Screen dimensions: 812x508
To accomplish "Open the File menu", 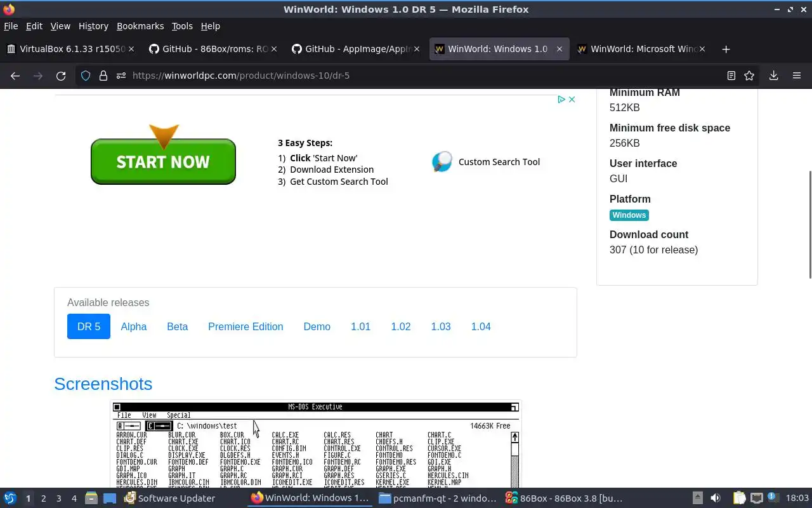I will pos(11,26).
